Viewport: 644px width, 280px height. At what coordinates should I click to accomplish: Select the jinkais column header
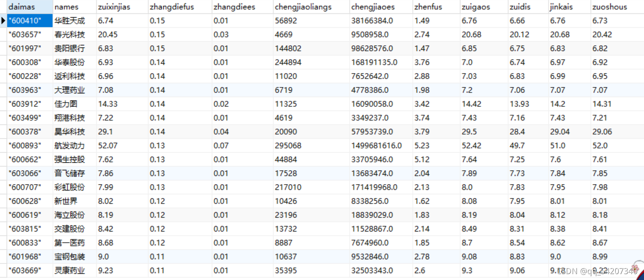pos(569,7)
